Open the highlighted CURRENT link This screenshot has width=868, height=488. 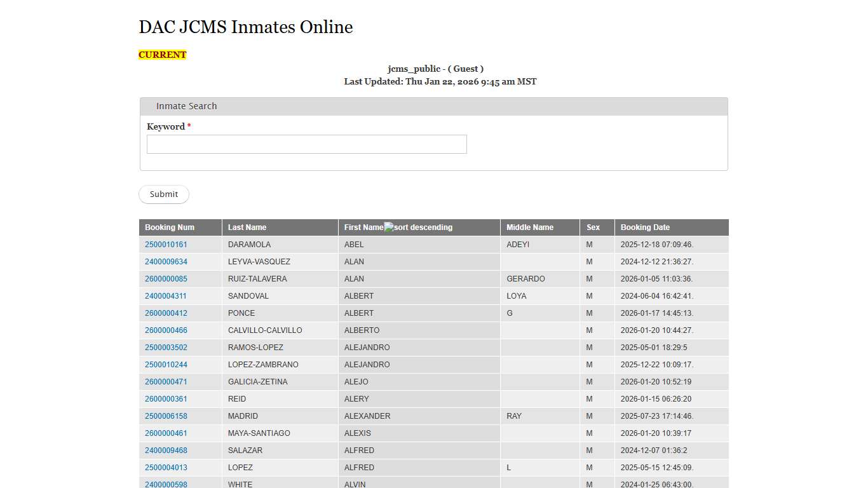(x=162, y=55)
